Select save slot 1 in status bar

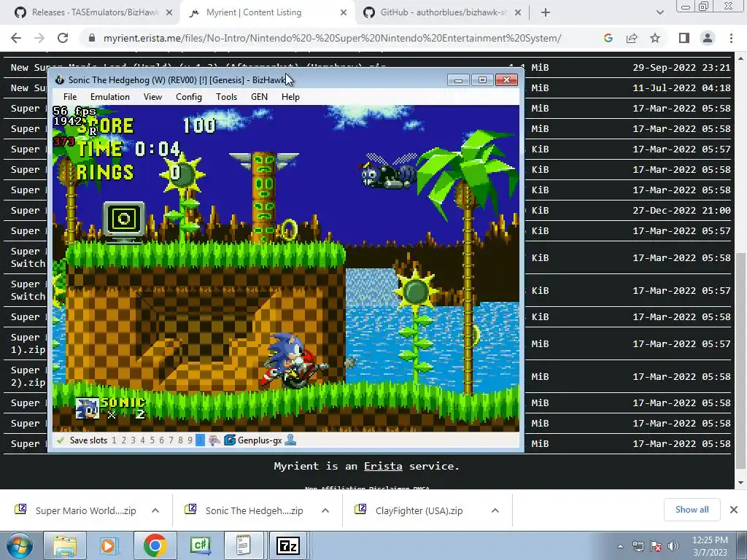point(114,440)
